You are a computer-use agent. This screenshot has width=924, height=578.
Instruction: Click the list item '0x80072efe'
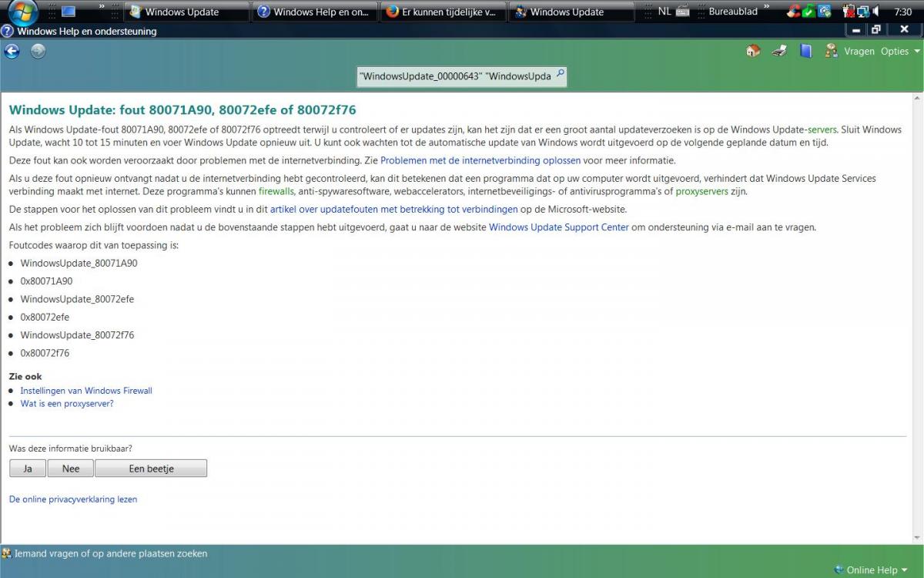[45, 317]
